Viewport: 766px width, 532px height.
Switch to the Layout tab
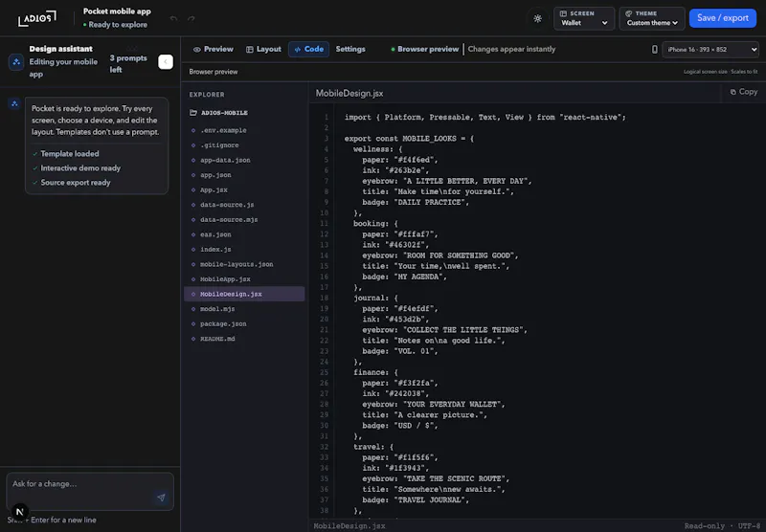(x=263, y=50)
